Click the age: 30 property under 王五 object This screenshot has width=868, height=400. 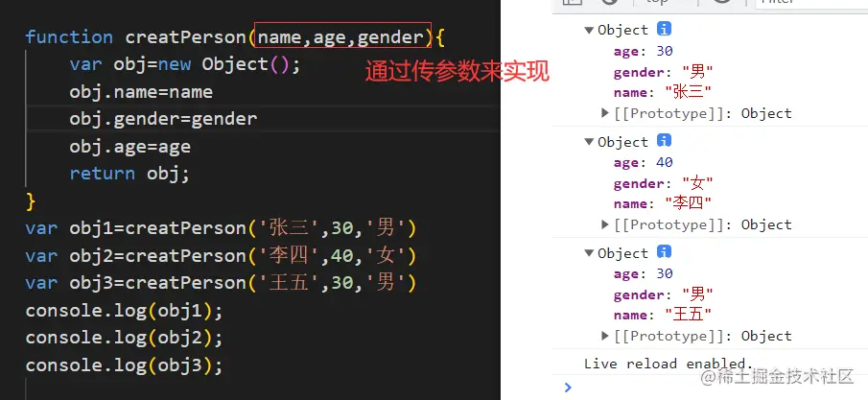[644, 273]
